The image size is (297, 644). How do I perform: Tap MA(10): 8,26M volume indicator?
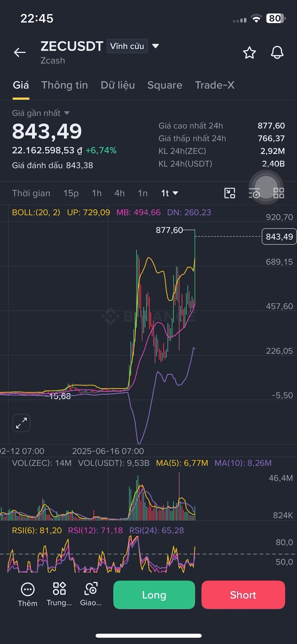[x=243, y=463]
